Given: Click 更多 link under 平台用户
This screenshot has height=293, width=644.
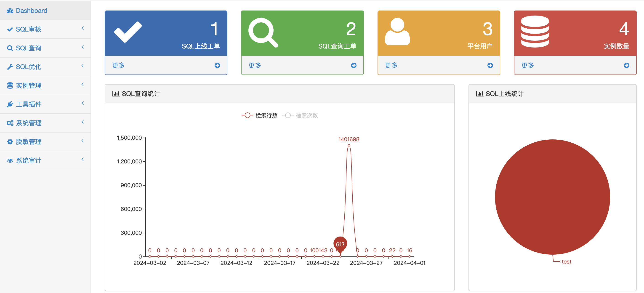Looking at the screenshot, I should tap(391, 65).
